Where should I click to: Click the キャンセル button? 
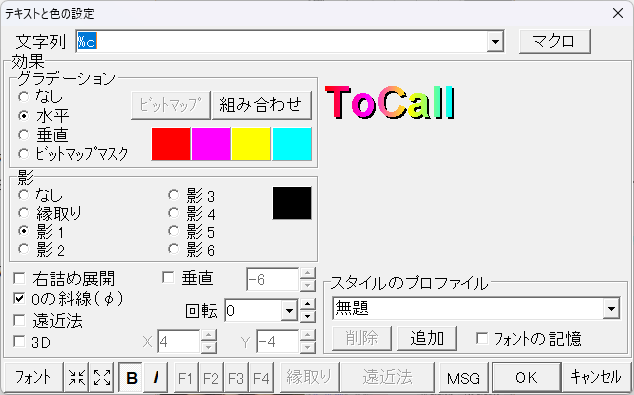(596, 378)
